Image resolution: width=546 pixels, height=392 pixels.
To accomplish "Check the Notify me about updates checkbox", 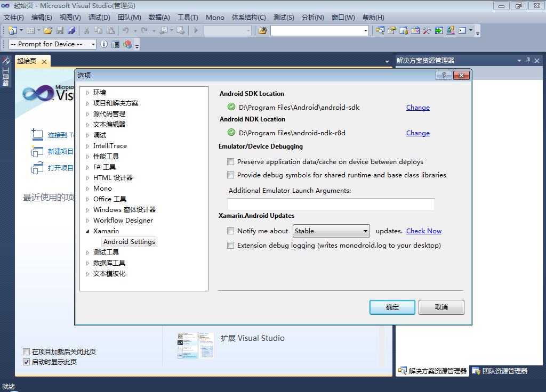I will [230, 231].
